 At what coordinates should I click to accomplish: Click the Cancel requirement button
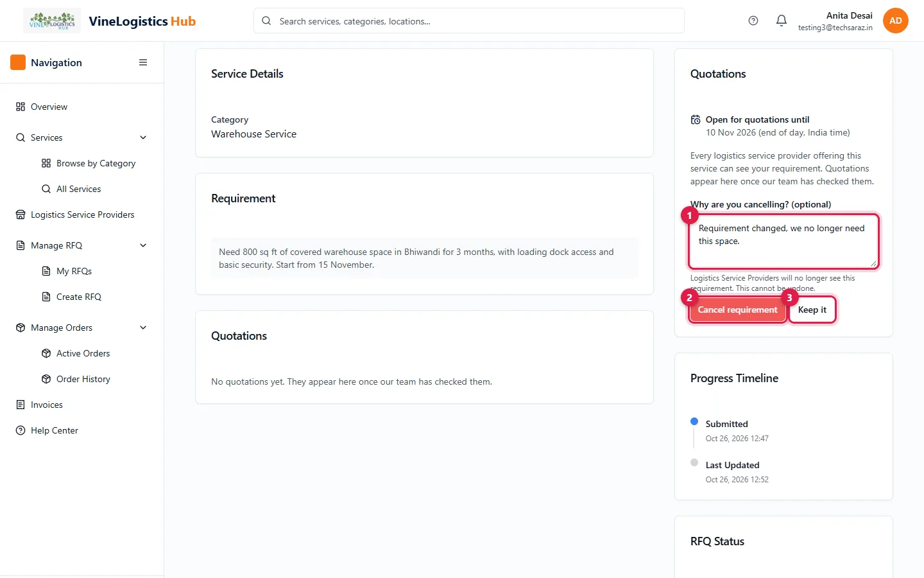737,310
